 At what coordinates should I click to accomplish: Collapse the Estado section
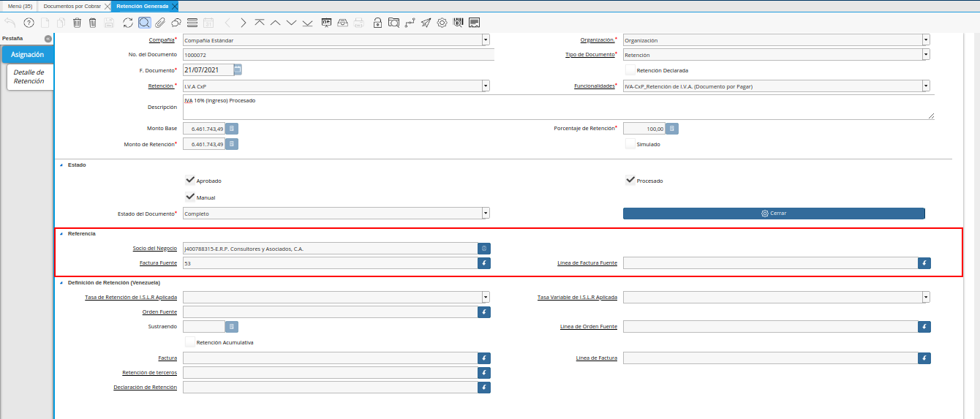[61, 165]
